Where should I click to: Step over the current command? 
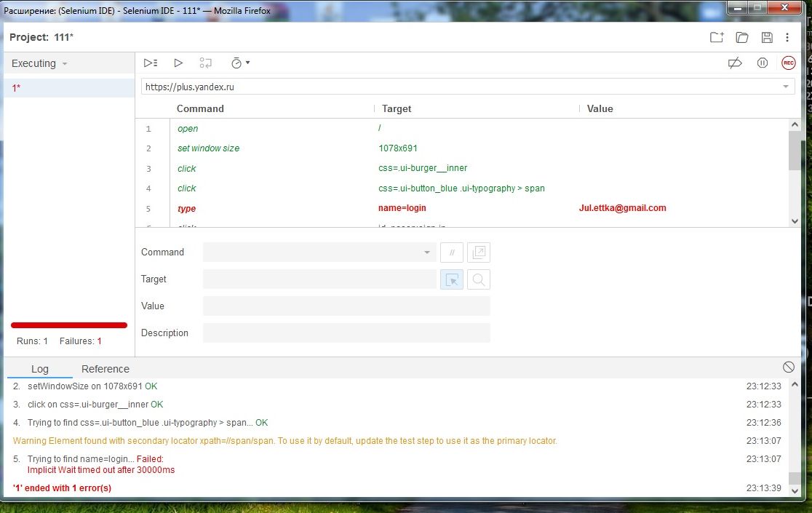206,63
